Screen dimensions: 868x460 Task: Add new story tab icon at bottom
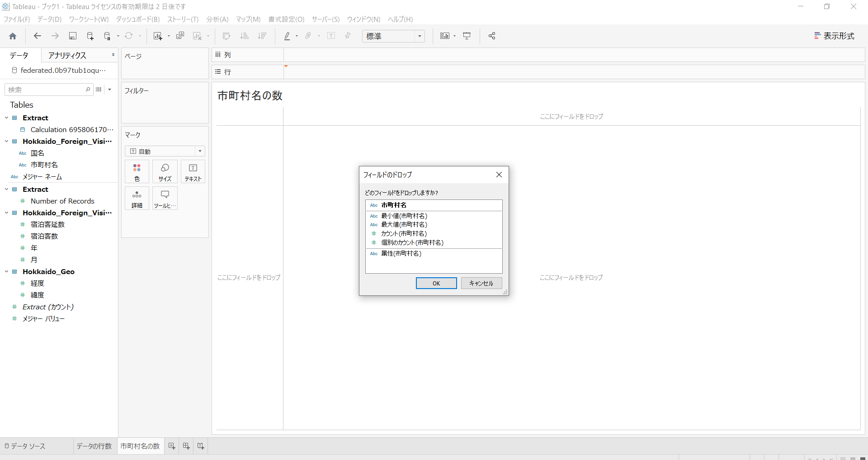pyautogui.click(x=201, y=446)
